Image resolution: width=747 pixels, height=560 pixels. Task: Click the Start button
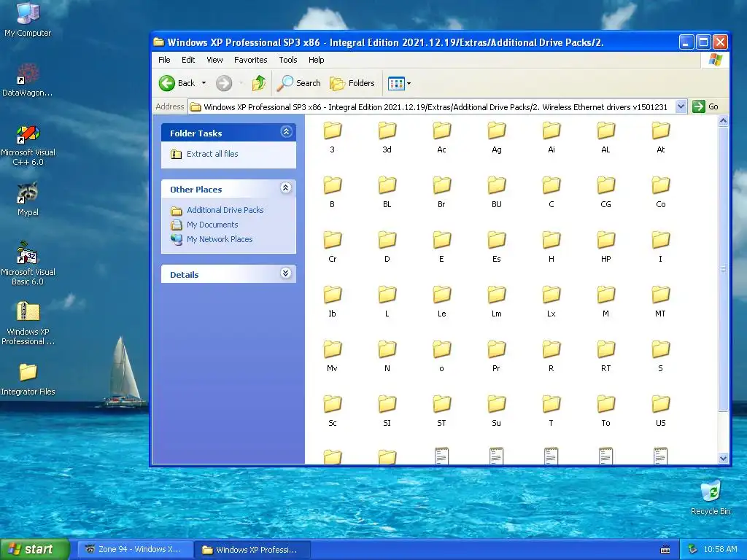[x=35, y=549]
